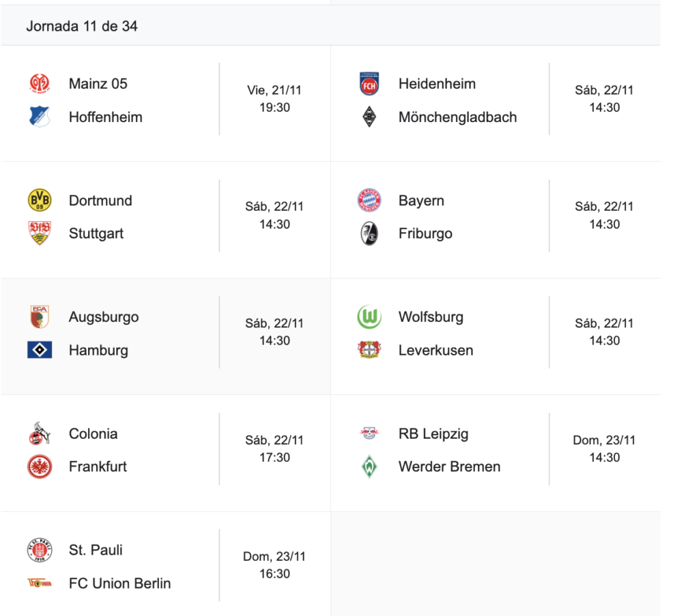Viewport: 699px width, 616px height.
Task: Click the St. Pauli club crest
Action: [x=39, y=550]
